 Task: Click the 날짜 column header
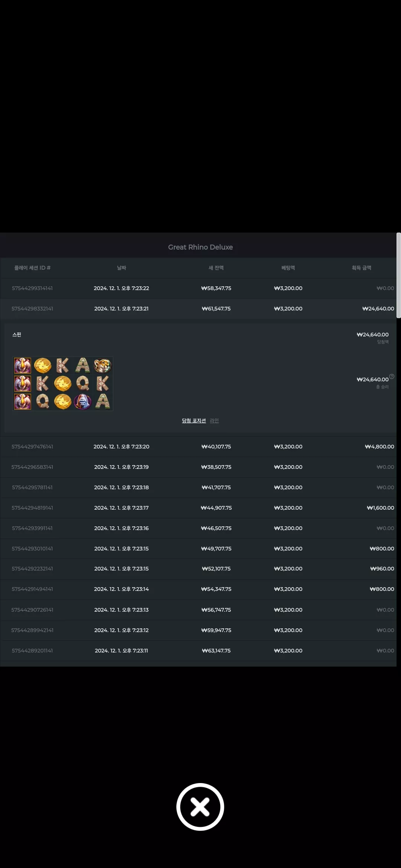(121, 268)
